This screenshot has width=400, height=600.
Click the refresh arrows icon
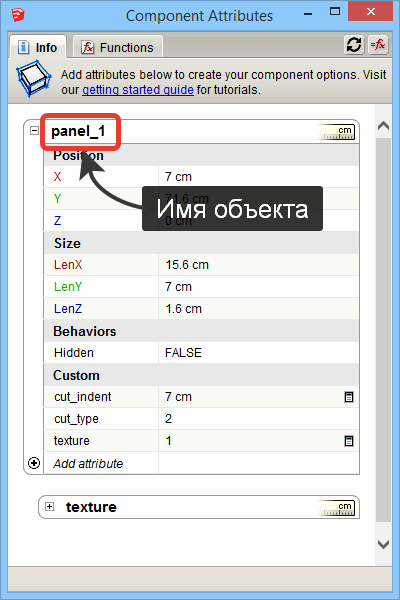pos(354,46)
